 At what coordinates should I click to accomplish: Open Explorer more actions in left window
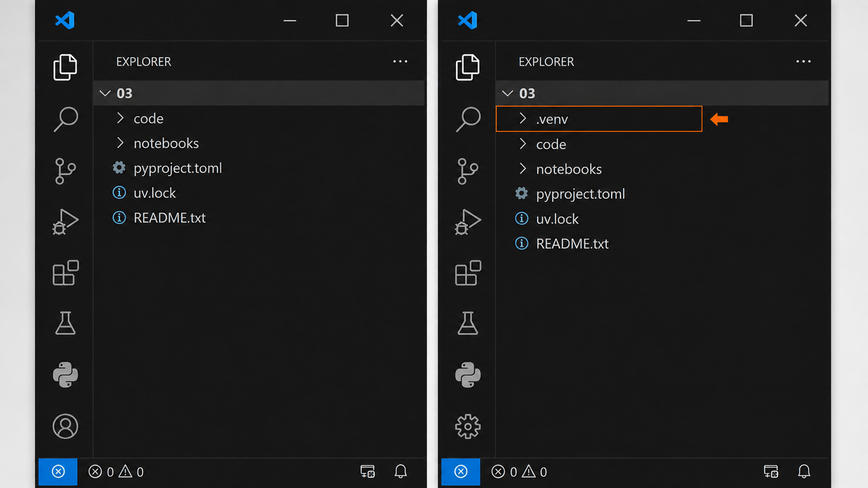(x=400, y=61)
